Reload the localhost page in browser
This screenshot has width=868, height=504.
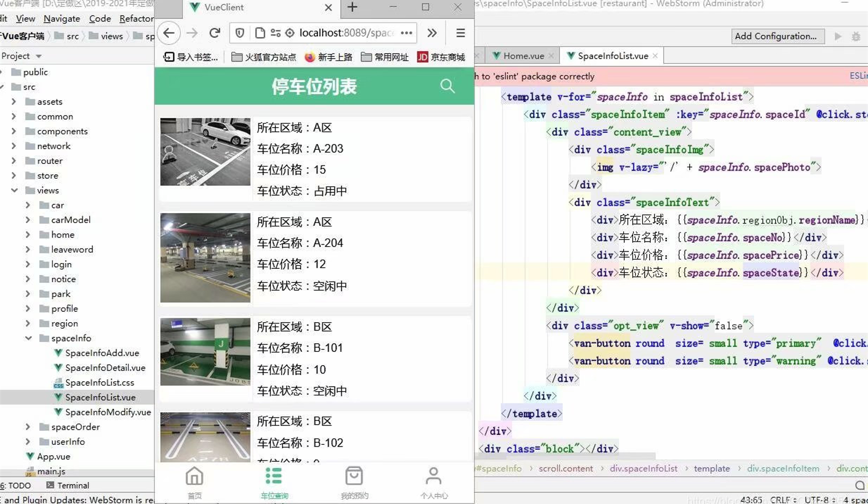click(x=215, y=33)
